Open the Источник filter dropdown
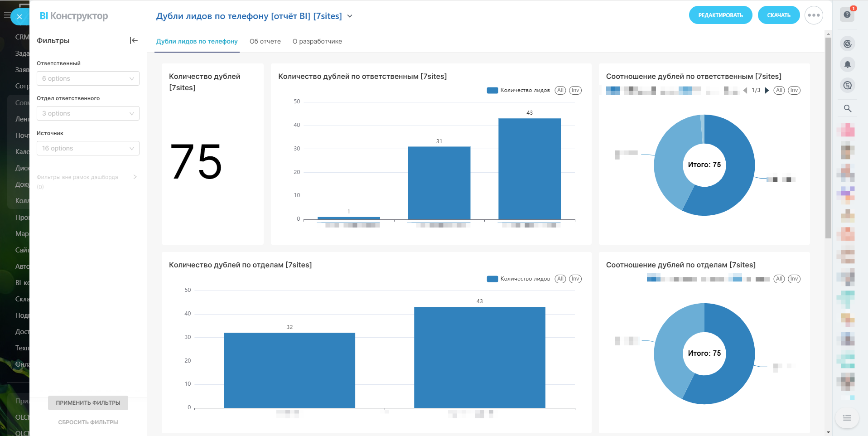The height and width of the screenshot is (436, 868). (x=88, y=148)
